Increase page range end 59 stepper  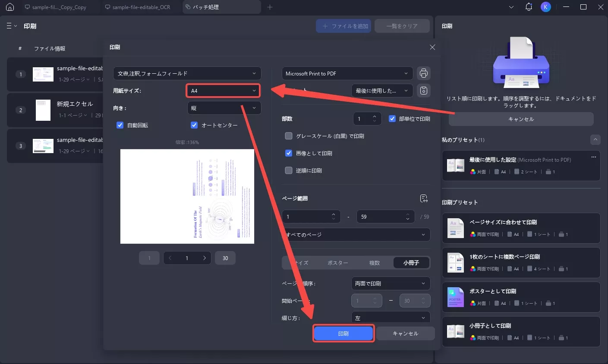coord(408,214)
